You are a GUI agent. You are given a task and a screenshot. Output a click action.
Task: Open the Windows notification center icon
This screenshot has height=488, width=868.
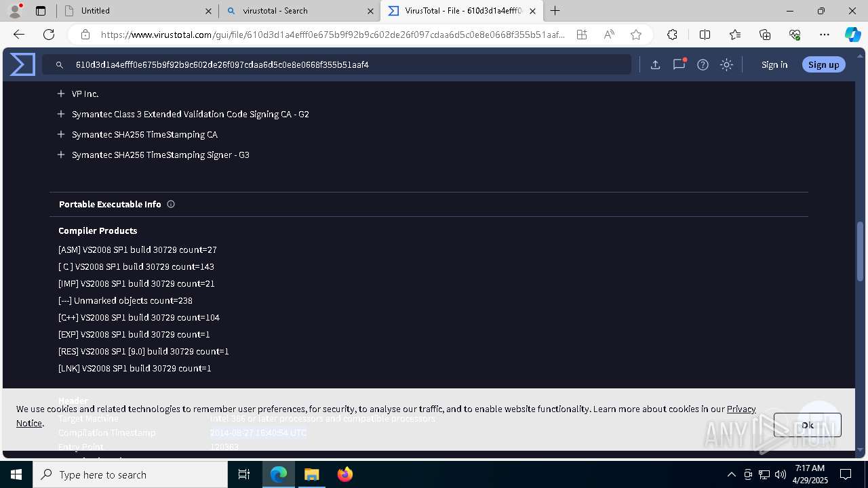pos(846,474)
